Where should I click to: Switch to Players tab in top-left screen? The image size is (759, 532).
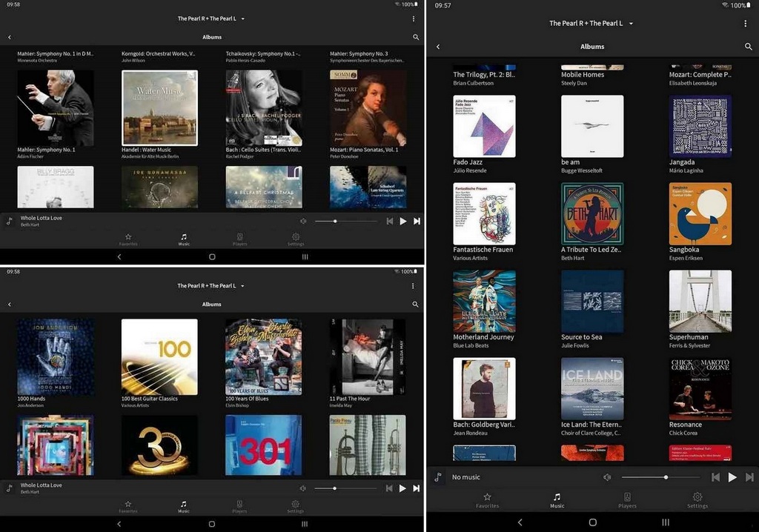coord(239,239)
